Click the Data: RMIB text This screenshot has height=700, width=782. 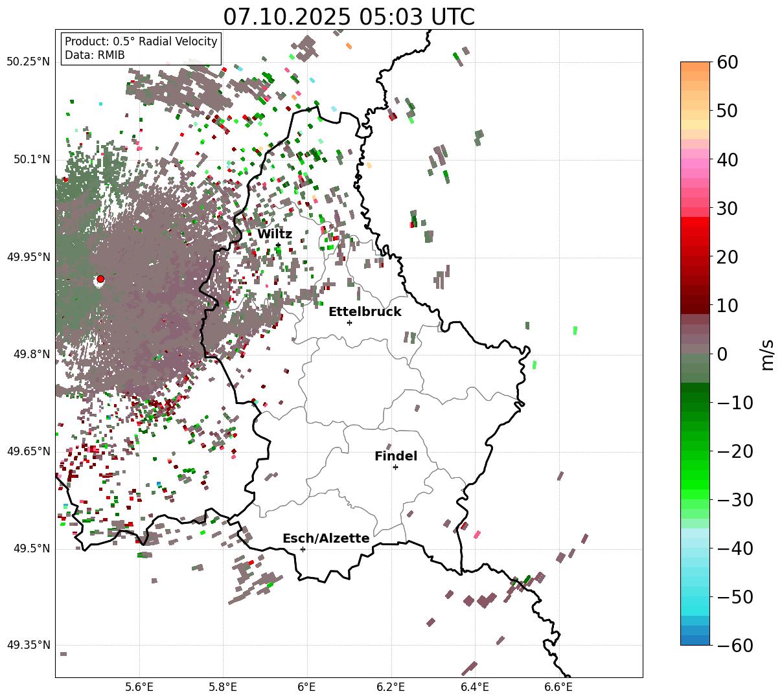[95, 56]
